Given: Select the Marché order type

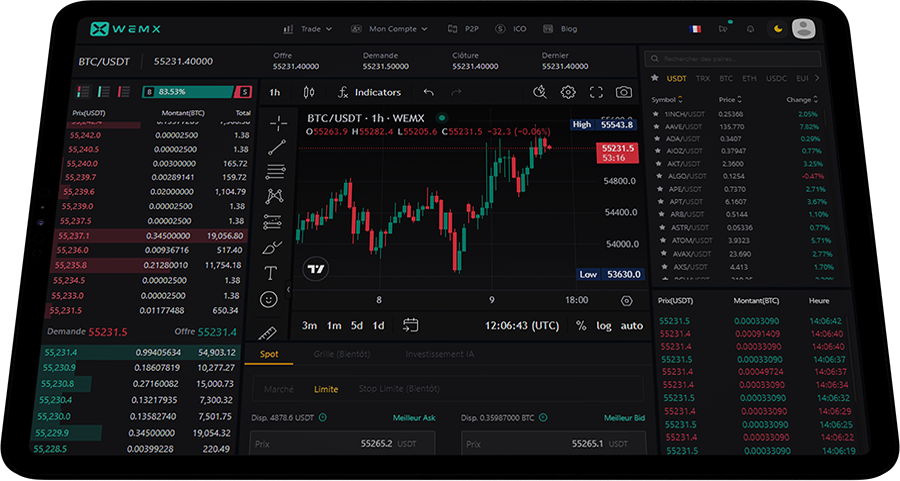Looking at the screenshot, I should click(278, 389).
